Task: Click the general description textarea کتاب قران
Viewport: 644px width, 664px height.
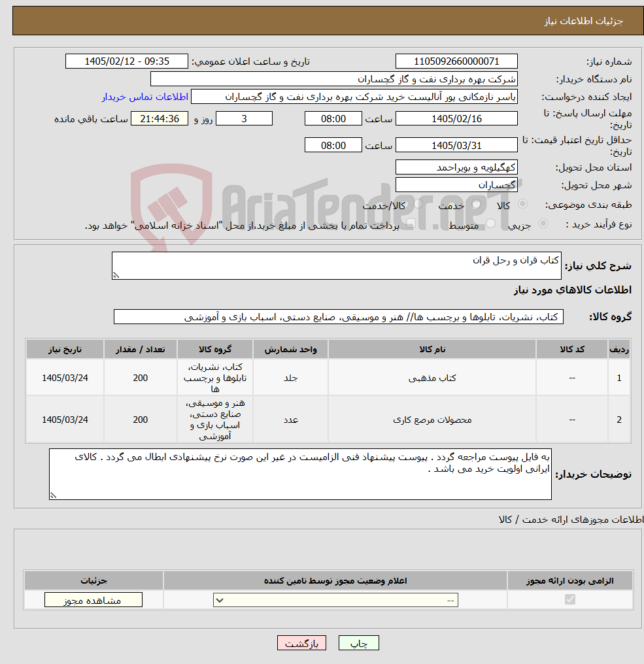Action: coord(337,265)
